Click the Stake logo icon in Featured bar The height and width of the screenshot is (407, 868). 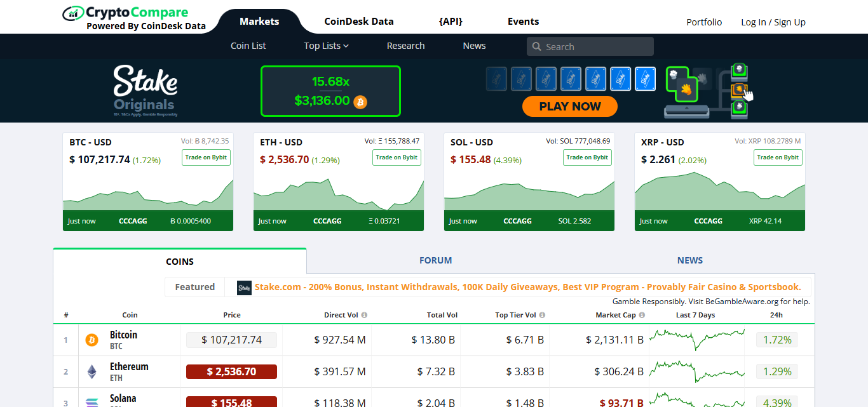tap(245, 288)
